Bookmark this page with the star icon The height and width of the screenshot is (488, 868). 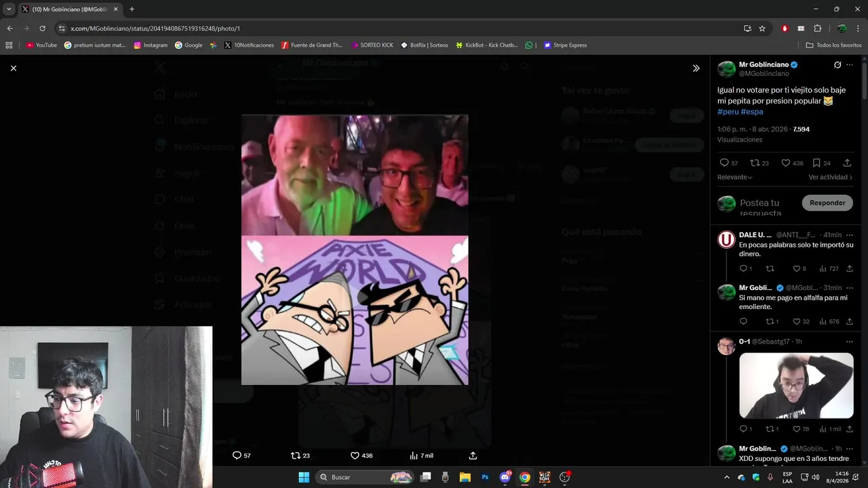(762, 28)
